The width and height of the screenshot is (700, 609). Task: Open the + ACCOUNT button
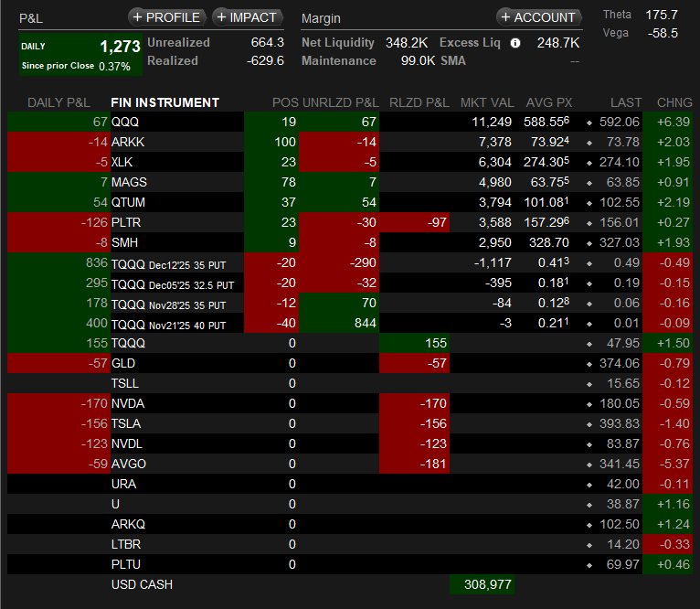tap(538, 17)
